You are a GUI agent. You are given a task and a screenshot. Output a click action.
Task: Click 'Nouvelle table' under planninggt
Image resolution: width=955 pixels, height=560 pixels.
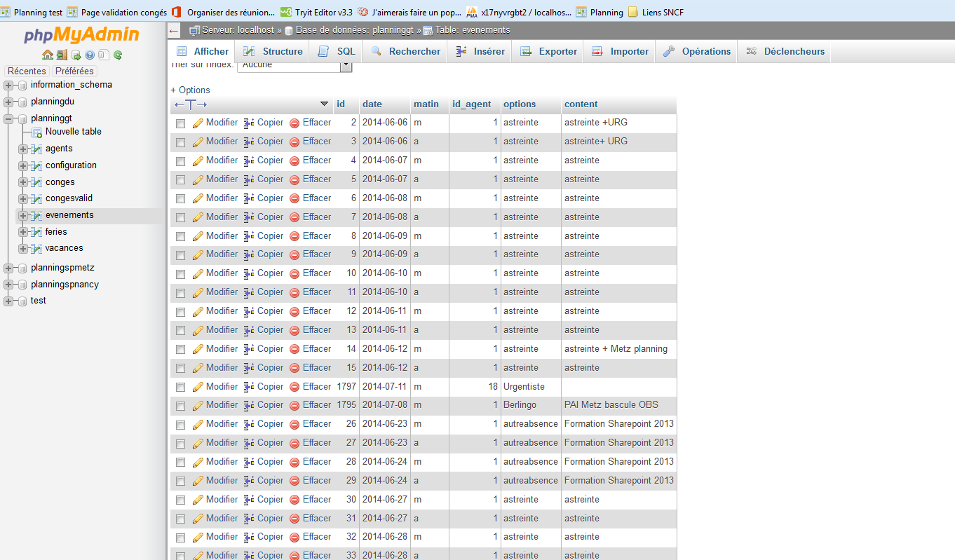pyautogui.click(x=74, y=131)
